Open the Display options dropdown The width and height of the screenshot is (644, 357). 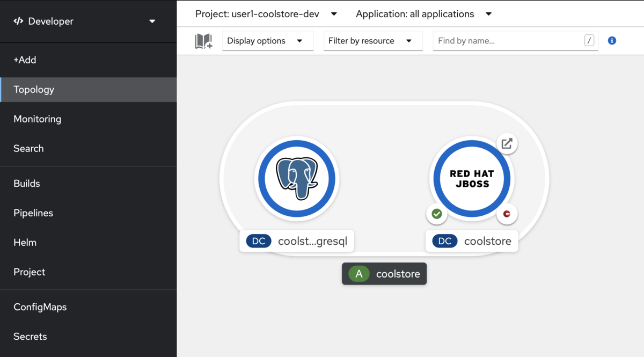(x=268, y=41)
